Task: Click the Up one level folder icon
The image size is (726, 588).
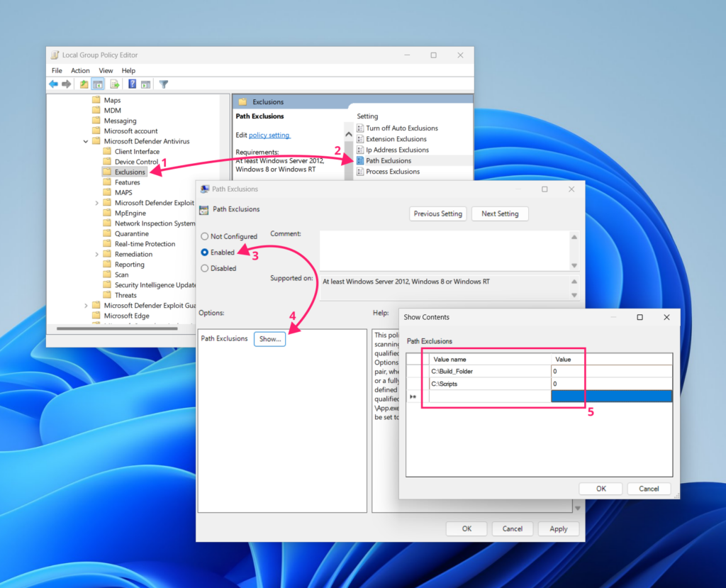Action: (84, 84)
